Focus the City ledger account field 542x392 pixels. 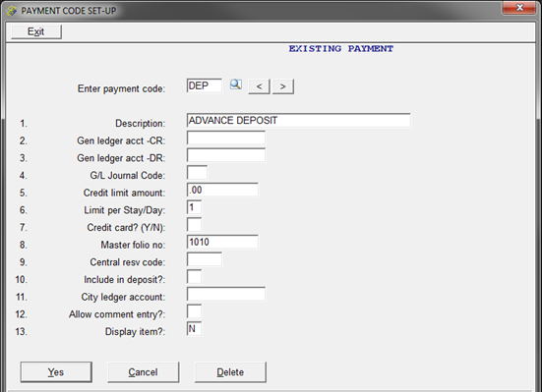(226, 294)
